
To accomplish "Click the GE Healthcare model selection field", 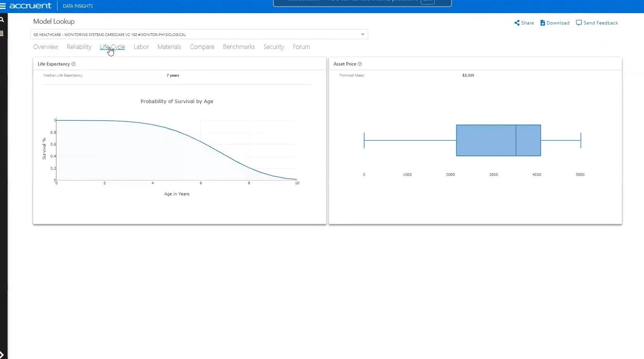I will coord(192,34).
